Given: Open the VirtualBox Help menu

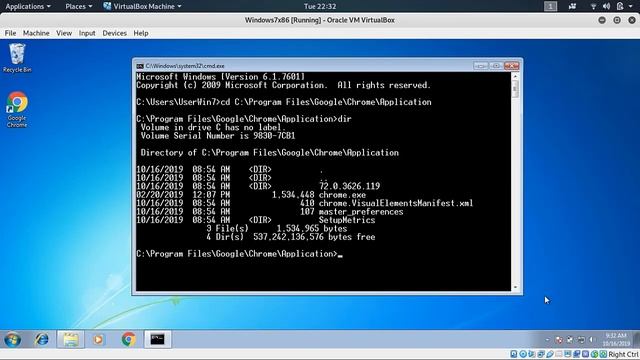Looking at the screenshot, I should pyautogui.click(x=141, y=33).
